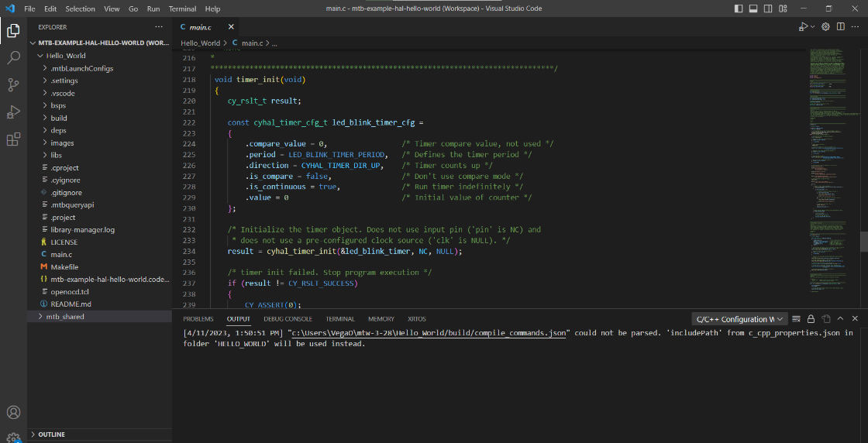Click the editor vertical scrollbar thumb
This screenshot has width=868, height=443.
tap(864, 242)
